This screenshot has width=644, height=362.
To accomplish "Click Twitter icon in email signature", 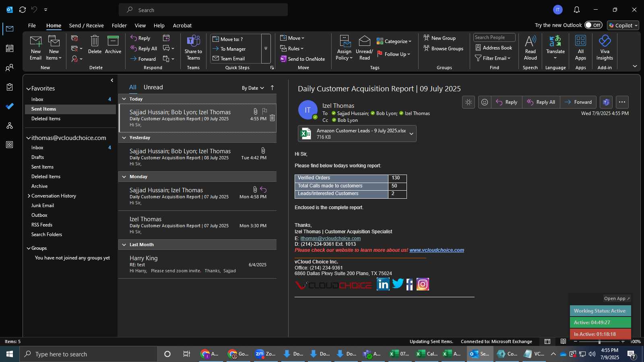I will [398, 284].
